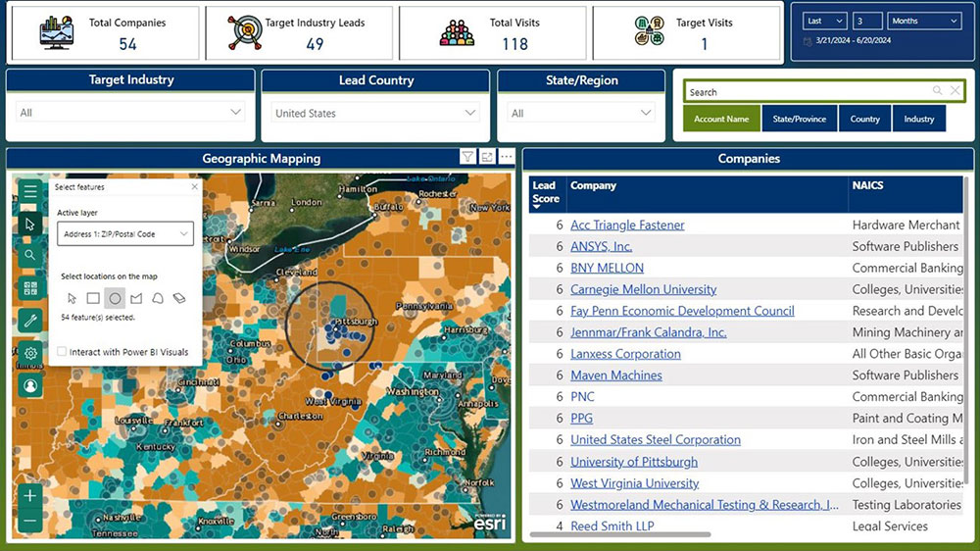The height and width of the screenshot is (551, 980).
Task: Click the Target Industry Leads dart icon
Action: point(245,32)
